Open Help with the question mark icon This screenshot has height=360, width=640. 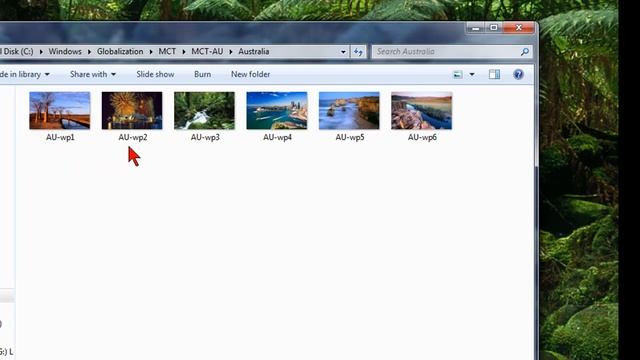[x=518, y=74]
